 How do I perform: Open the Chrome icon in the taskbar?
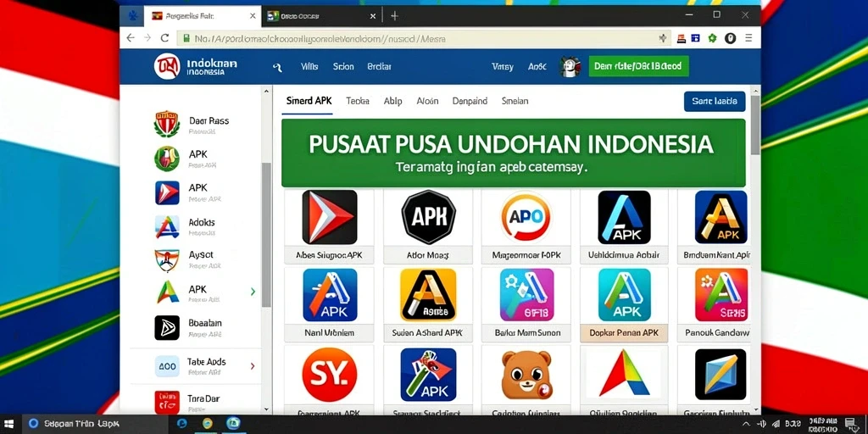pos(208,424)
